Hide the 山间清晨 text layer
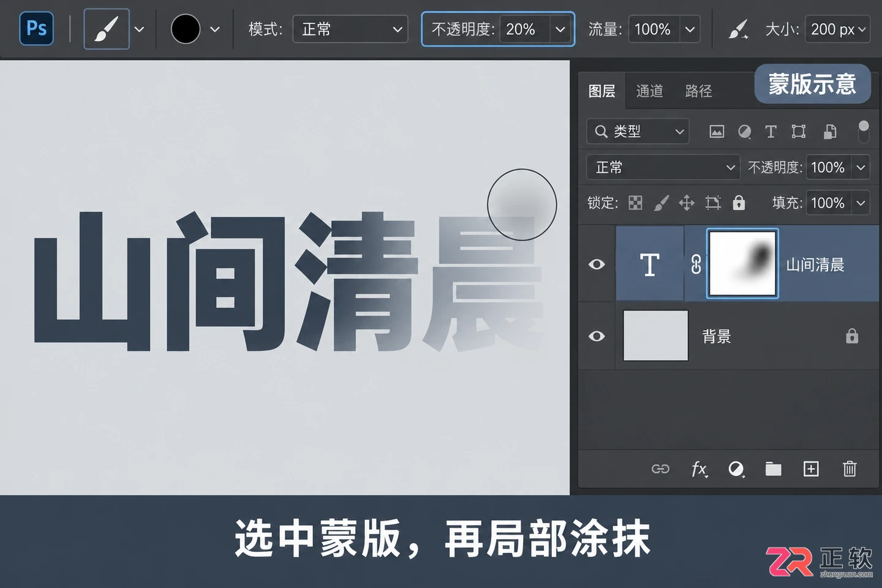The image size is (882, 588). (597, 264)
